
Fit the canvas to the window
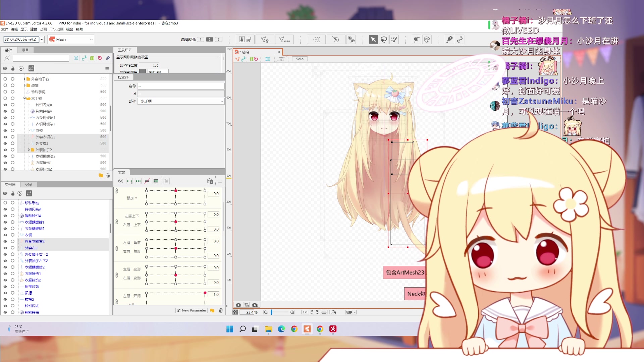click(314, 312)
